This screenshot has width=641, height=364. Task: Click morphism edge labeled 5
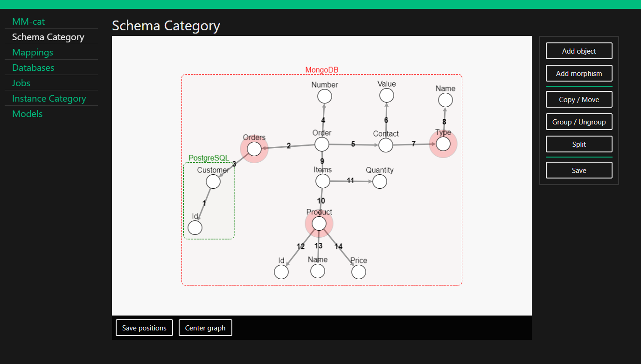(x=353, y=144)
